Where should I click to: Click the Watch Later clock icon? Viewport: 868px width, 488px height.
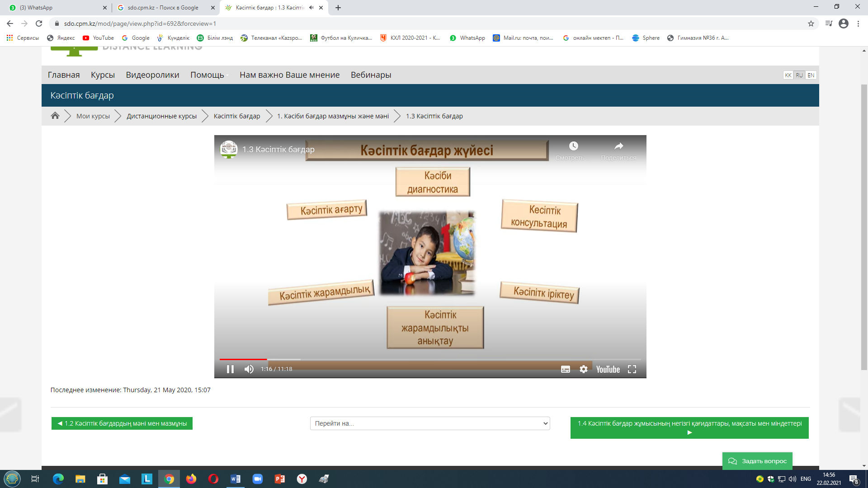click(573, 146)
